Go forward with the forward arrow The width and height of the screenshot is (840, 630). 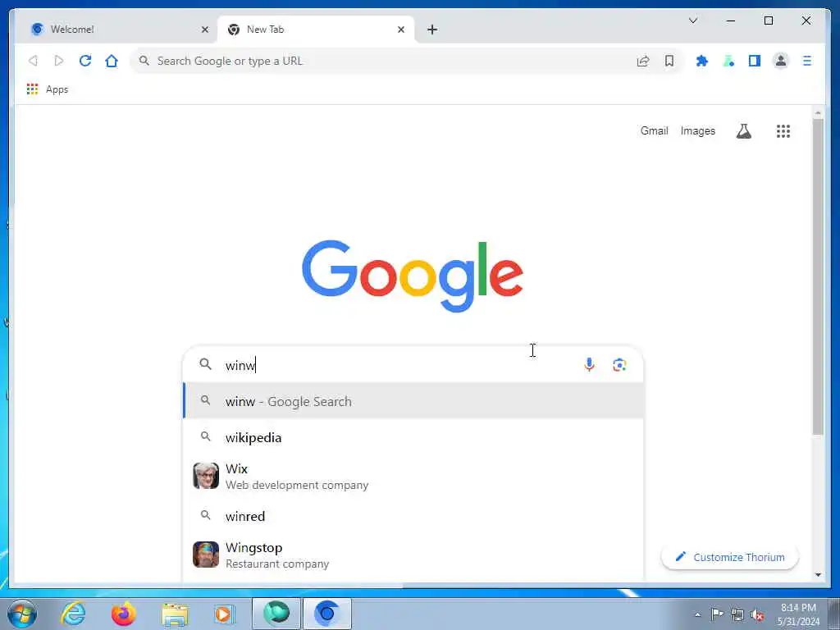click(x=59, y=61)
